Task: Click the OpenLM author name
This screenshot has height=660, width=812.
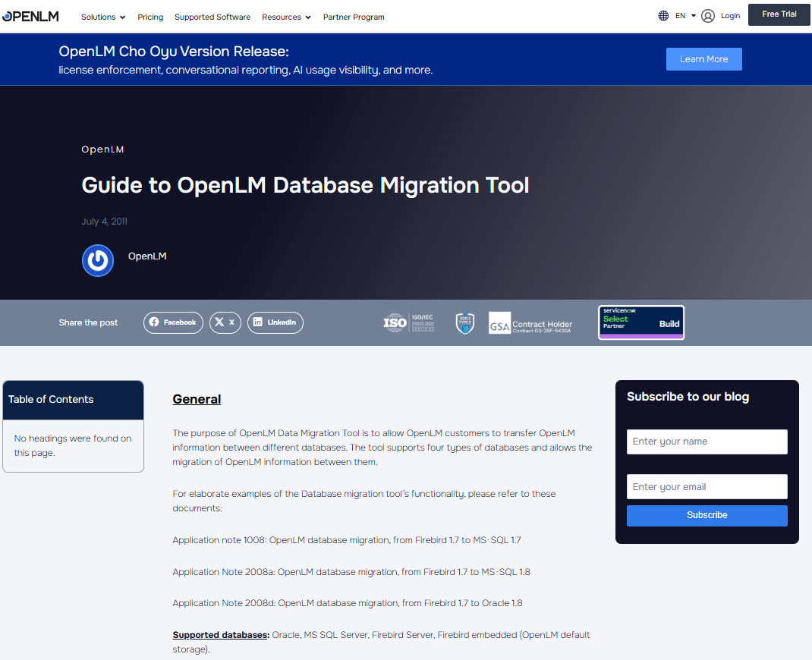Action: [147, 256]
